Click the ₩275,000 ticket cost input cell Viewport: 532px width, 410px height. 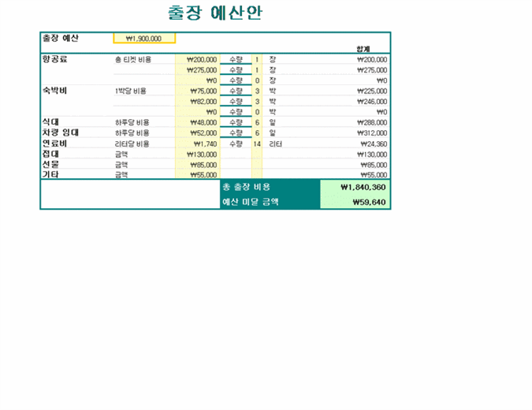(197, 70)
